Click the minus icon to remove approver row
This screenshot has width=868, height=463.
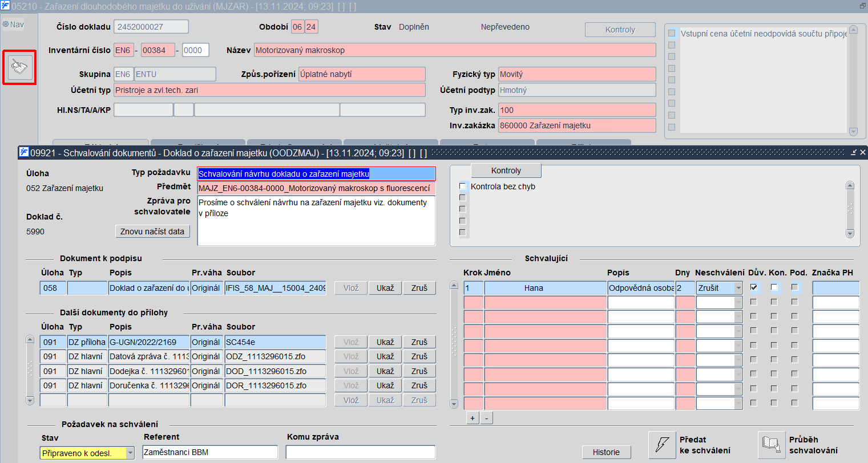pos(486,418)
